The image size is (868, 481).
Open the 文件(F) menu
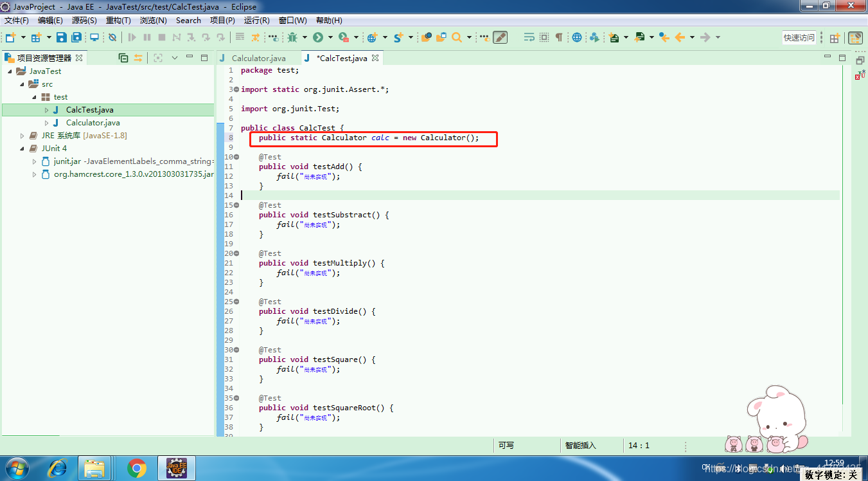click(x=17, y=21)
